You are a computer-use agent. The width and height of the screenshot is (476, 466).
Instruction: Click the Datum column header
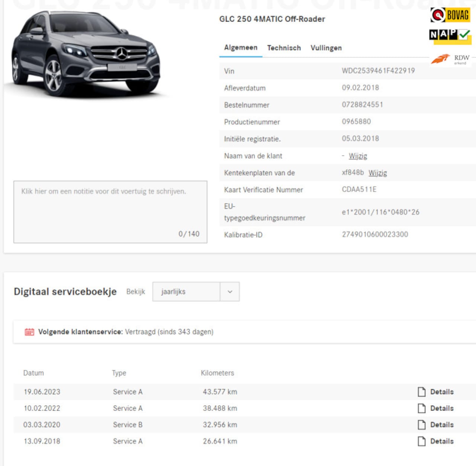click(x=33, y=373)
